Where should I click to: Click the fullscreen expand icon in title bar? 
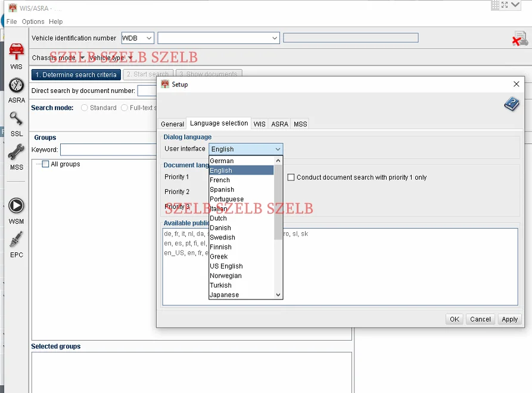pos(505,5)
